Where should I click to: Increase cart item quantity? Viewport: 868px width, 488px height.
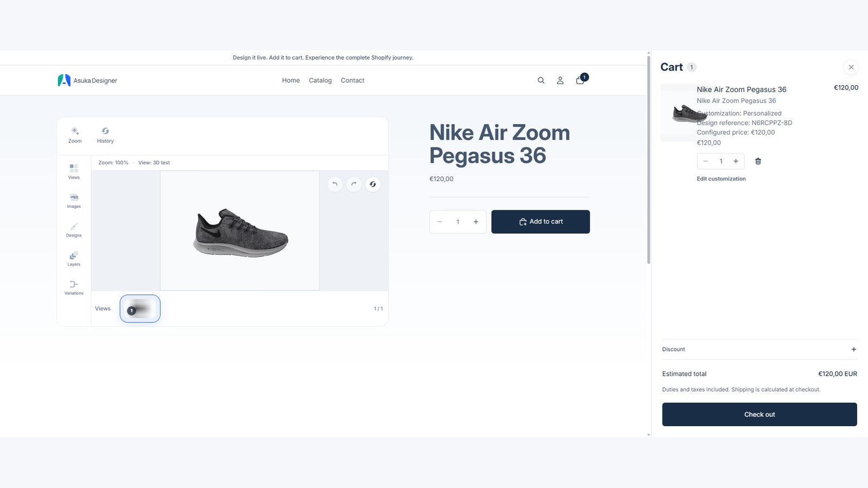736,161
